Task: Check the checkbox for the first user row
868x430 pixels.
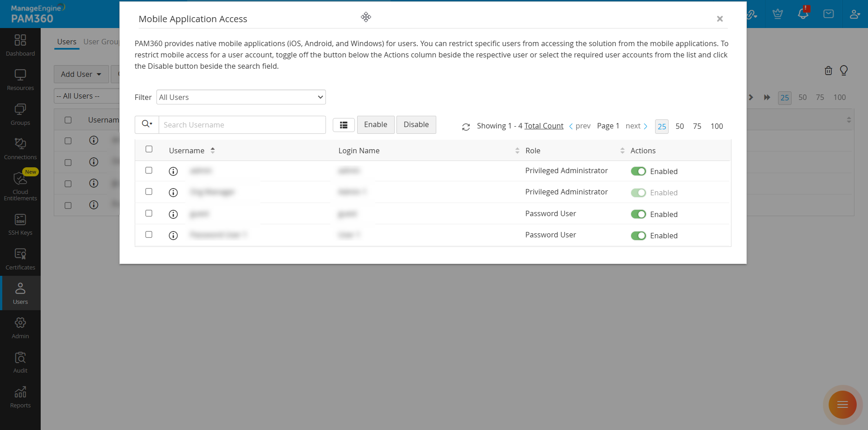Action: click(x=149, y=170)
